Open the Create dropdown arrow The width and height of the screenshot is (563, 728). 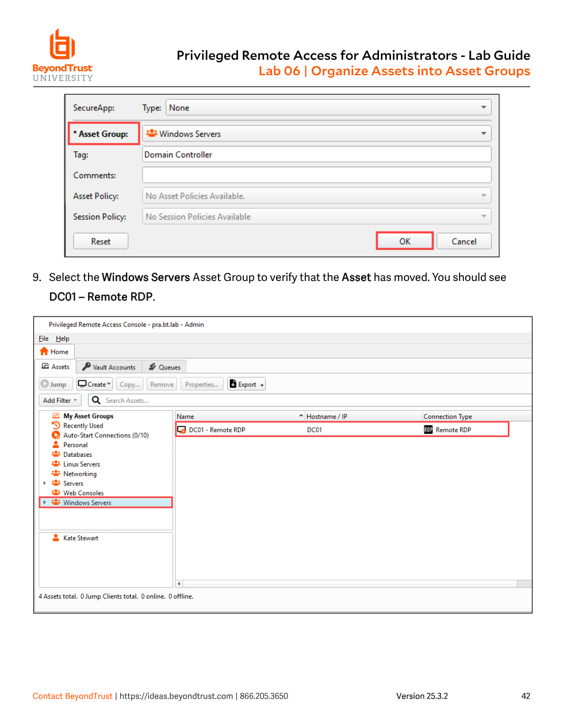click(109, 384)
